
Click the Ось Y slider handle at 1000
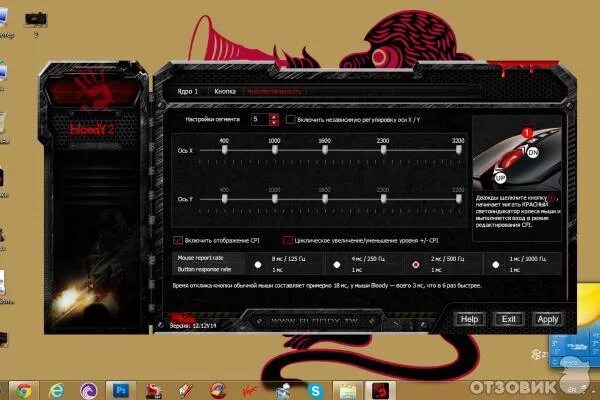(275, 199)
